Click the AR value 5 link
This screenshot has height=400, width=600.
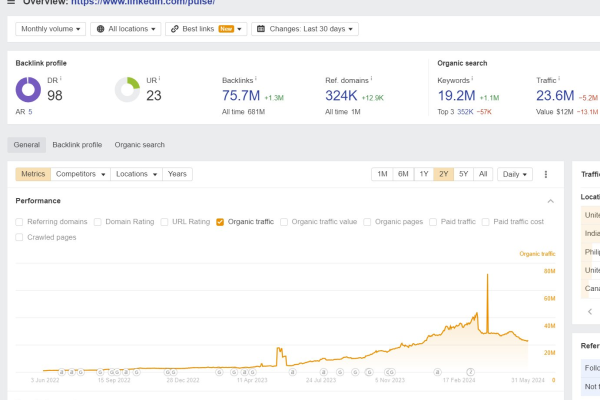click(30, 112)
